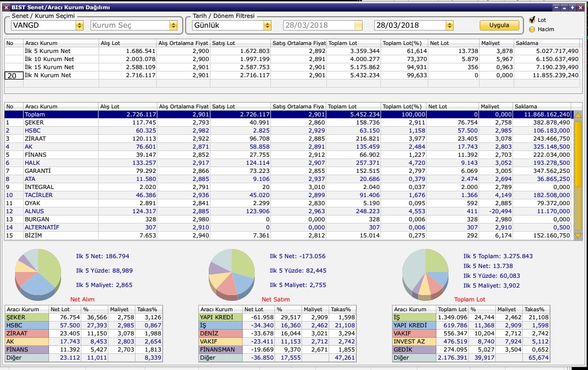
Task: Click İlk 5 Yüzde: 82,445 label
Action: coord(298,270)
